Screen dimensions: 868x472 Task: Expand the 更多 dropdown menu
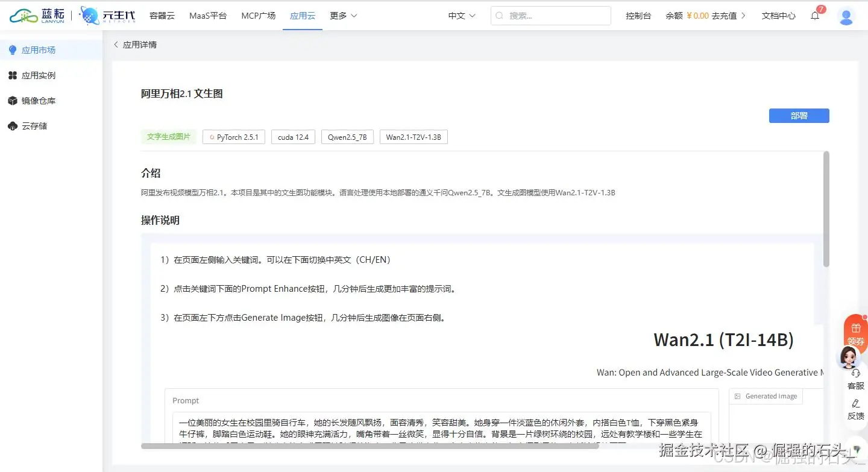[342, 16]
